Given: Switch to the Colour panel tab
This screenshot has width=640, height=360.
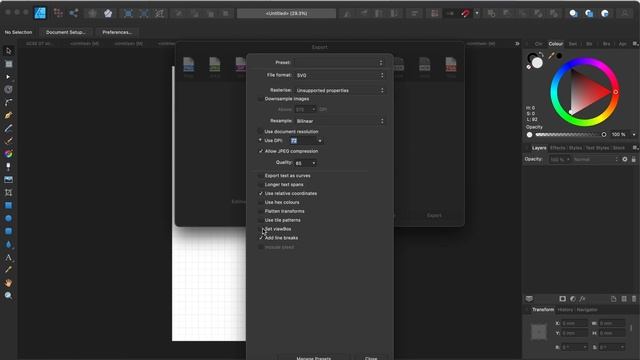Looking at the screenshot, I should tap(556, 44).
